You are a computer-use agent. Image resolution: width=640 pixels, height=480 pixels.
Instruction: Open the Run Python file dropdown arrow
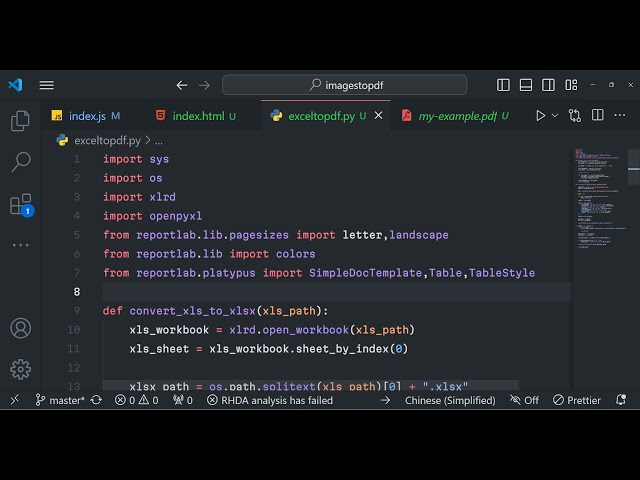pyautogui.click(x=557, y=116)
